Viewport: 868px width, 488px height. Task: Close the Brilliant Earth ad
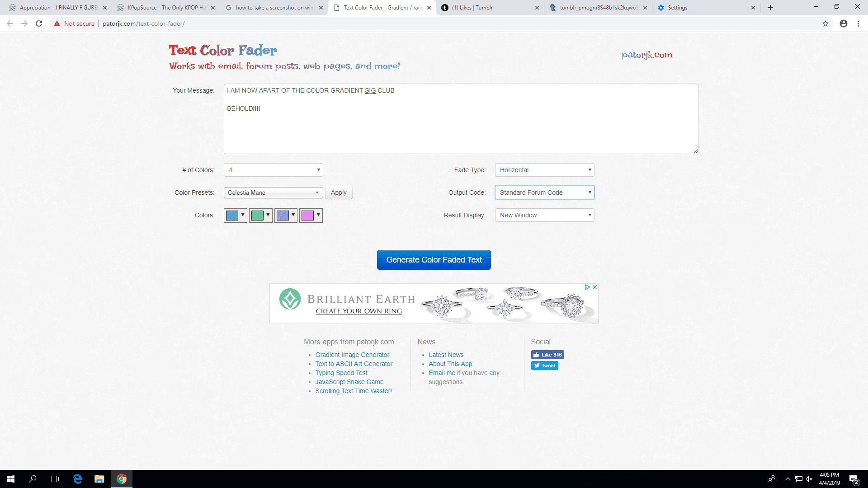pyautogui.click(x=595, y=287)
